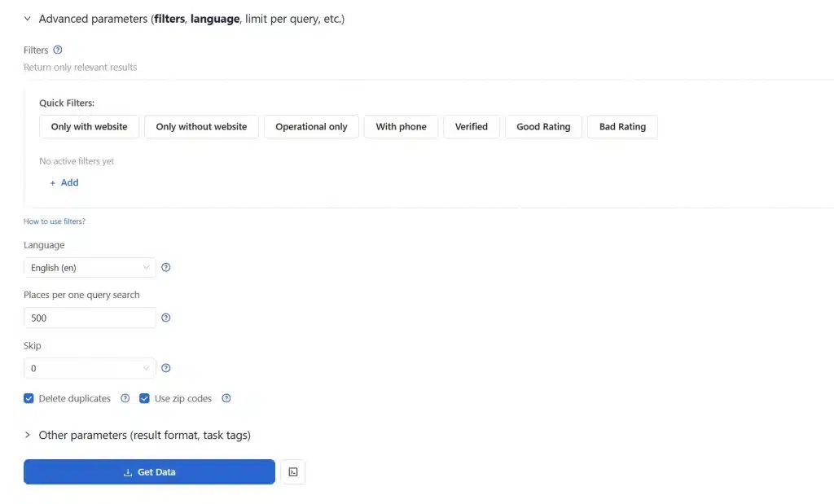This screenshot has width=834, height=504.
Task: Click the Places per one query search field
Action: click(90, 318)
